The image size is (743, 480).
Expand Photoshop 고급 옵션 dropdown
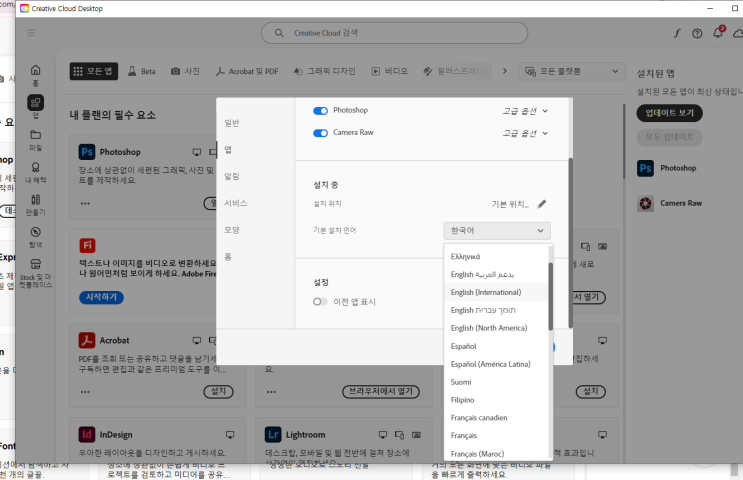coord(526,111)
